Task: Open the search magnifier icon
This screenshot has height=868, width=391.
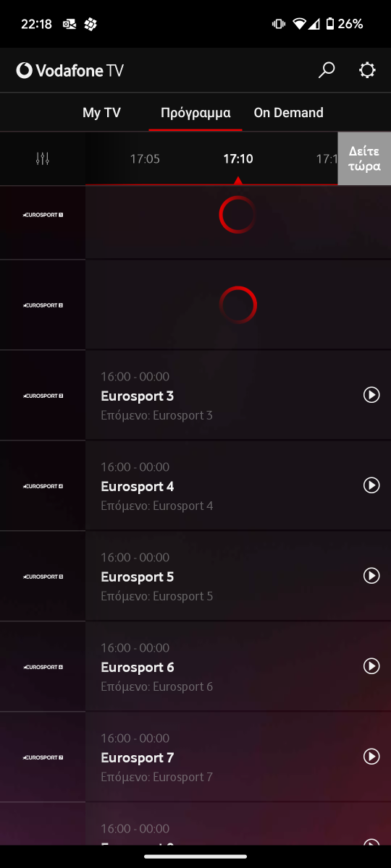Action: click(x=327, y=70)
